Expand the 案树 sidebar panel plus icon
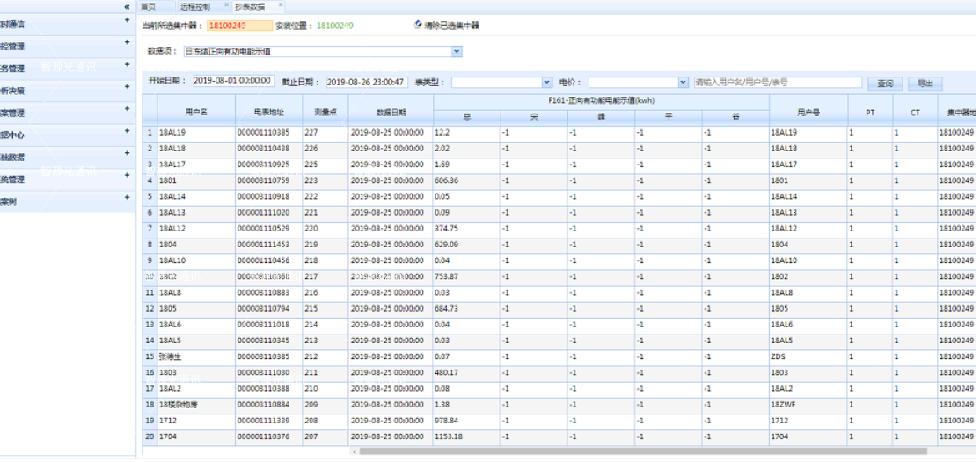 click(x=127, y=197)
